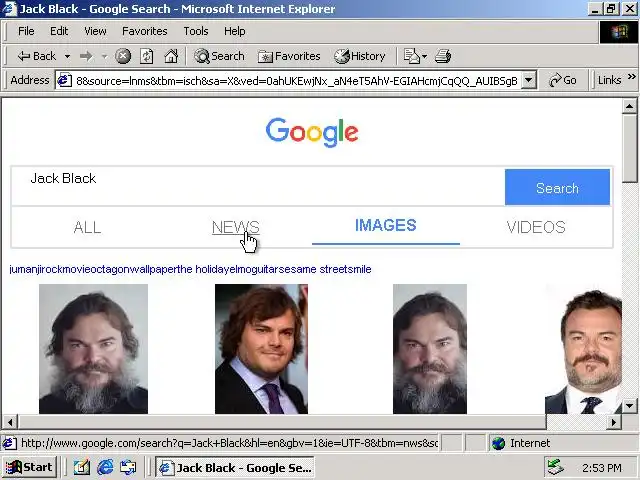Click the Address bar URL field

(x=297, y=81)
